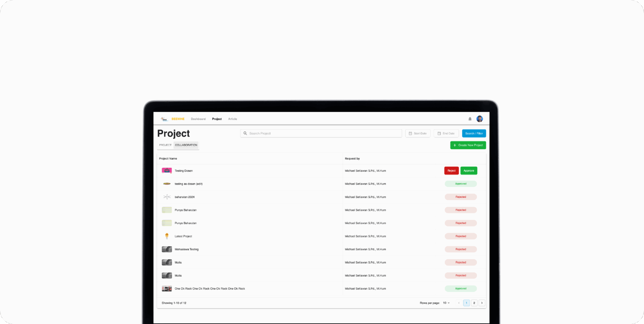Reject the Testing Dosen request
The width and height of the screenshot is (644, 324).
[451, 171]
